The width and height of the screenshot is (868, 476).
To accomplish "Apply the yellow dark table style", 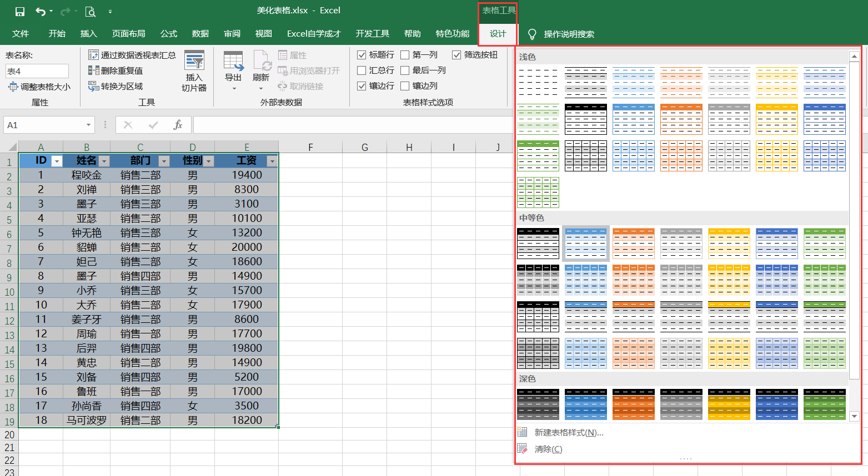I will click(729, 404).
